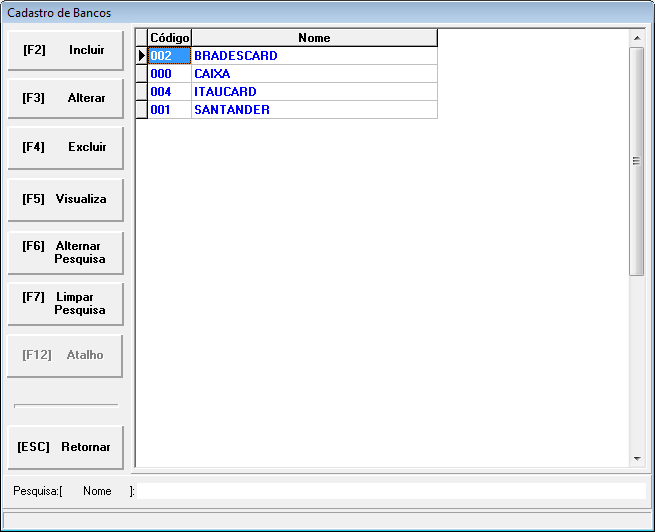Open the [F5] Visualiza option
Image resolution: width=655 pixels, height=532 pixels.
[x=65, y=199]
